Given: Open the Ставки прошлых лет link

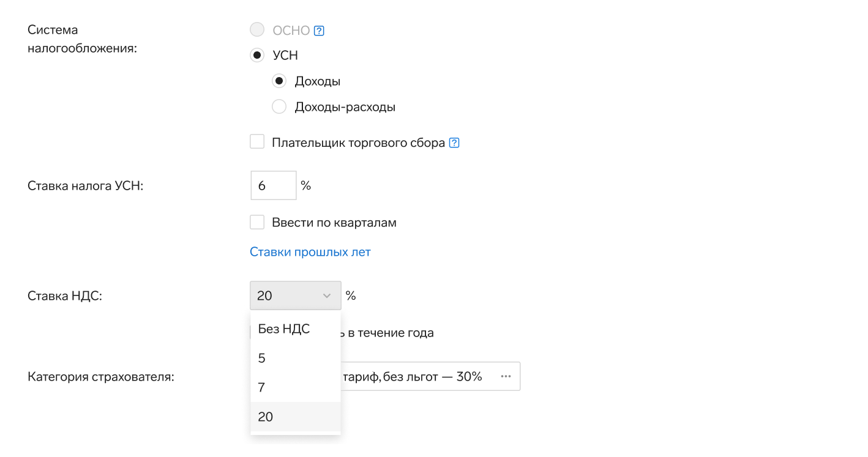Looking at the screenshot, I should 310,252.
